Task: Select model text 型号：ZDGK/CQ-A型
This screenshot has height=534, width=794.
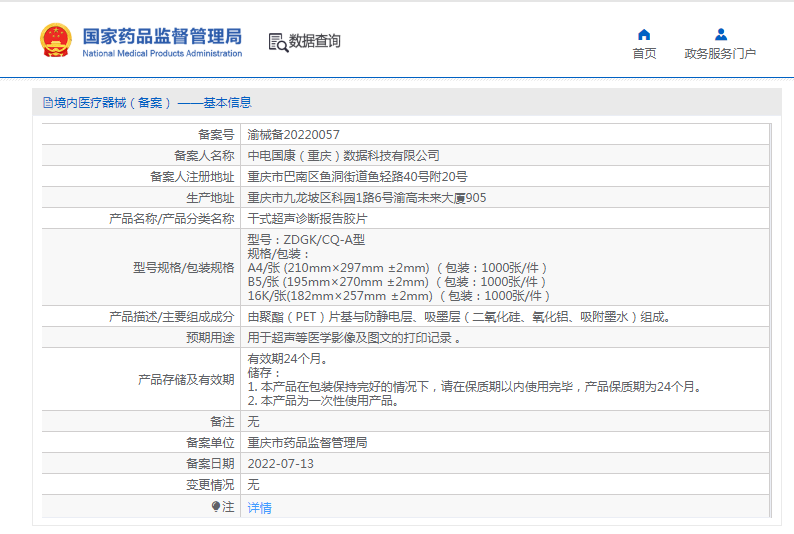Action: click(306, 239)
